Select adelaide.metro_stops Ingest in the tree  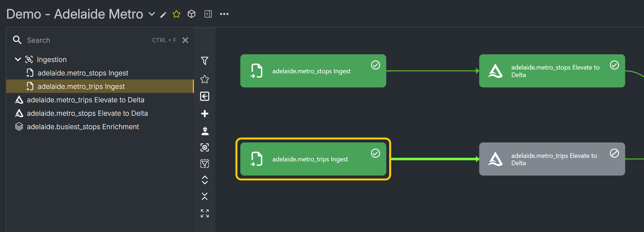[x=83, y=73]
